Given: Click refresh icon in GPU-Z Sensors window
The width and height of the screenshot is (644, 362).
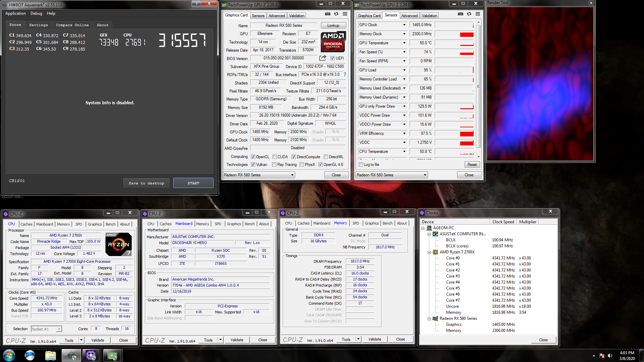Looking at the screenshot, I should (469, 14).
